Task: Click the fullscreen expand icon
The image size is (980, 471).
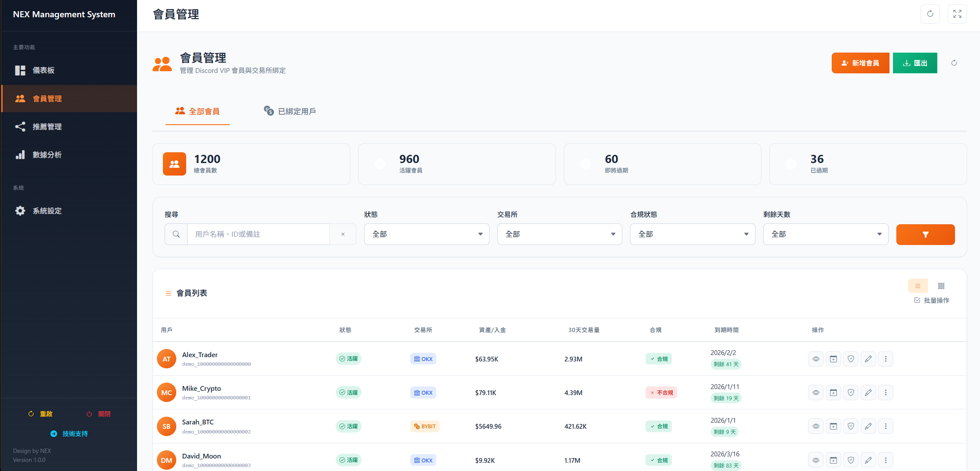Action: pos(957,14)
